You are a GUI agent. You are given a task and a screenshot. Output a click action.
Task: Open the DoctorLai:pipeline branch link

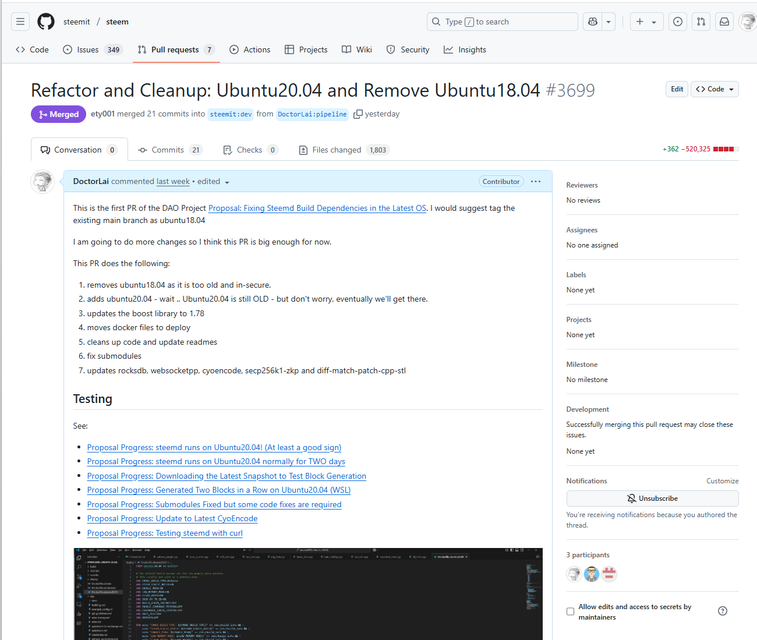(x=312, y=114)
